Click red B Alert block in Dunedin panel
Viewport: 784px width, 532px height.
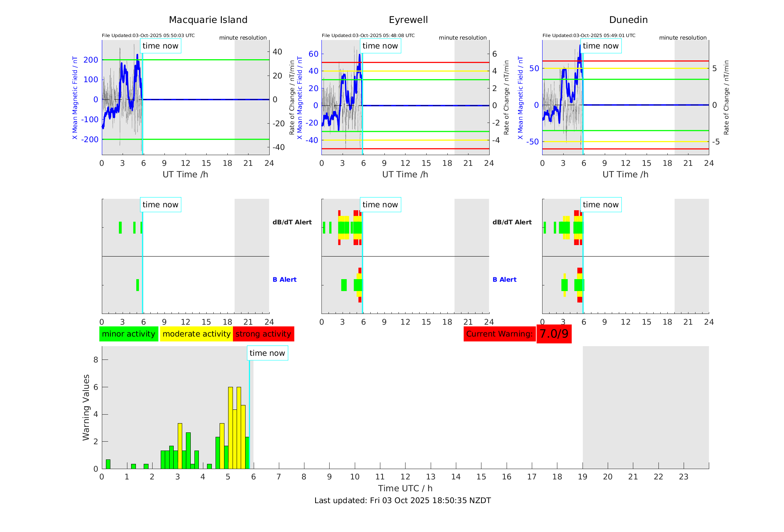tap(580, 271)
